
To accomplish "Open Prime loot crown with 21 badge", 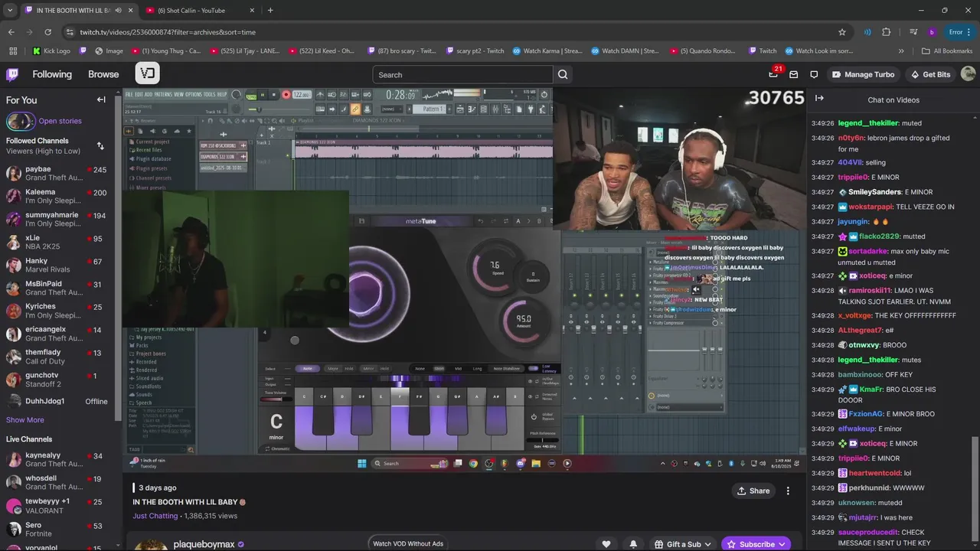I will pyautogui.click(x=774, y=73).
